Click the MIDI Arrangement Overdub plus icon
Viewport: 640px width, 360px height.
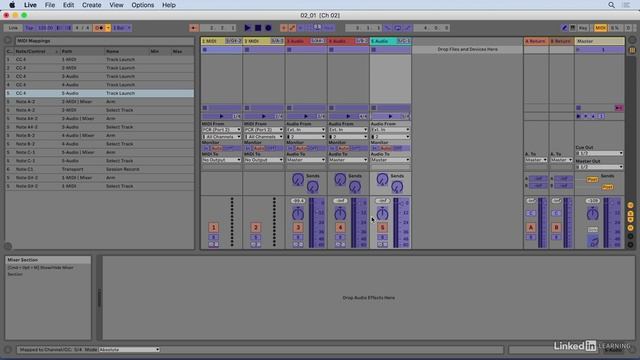284,28
